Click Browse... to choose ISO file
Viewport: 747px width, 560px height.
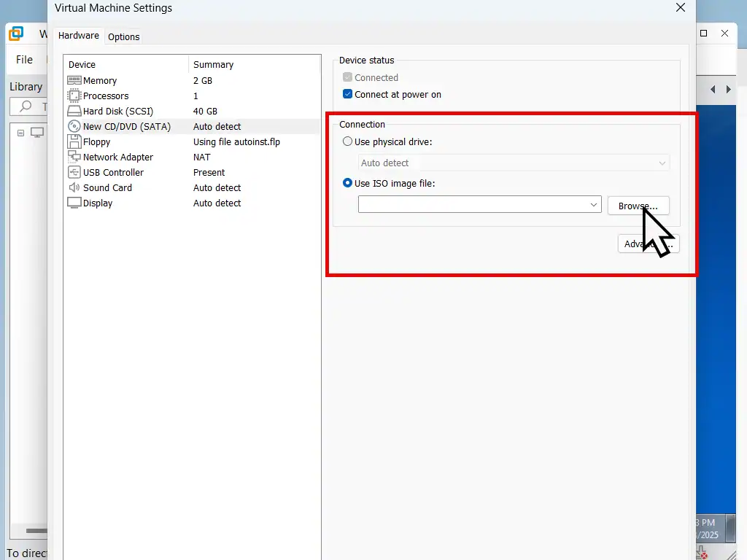point(638,206)
